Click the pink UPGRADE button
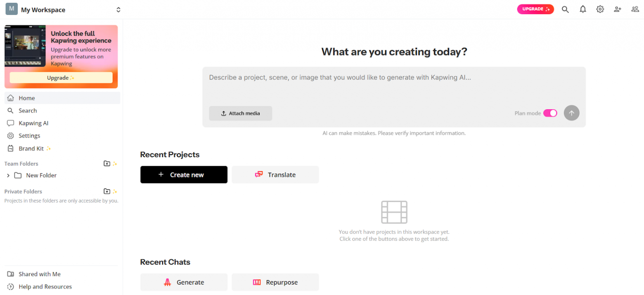 535,9
